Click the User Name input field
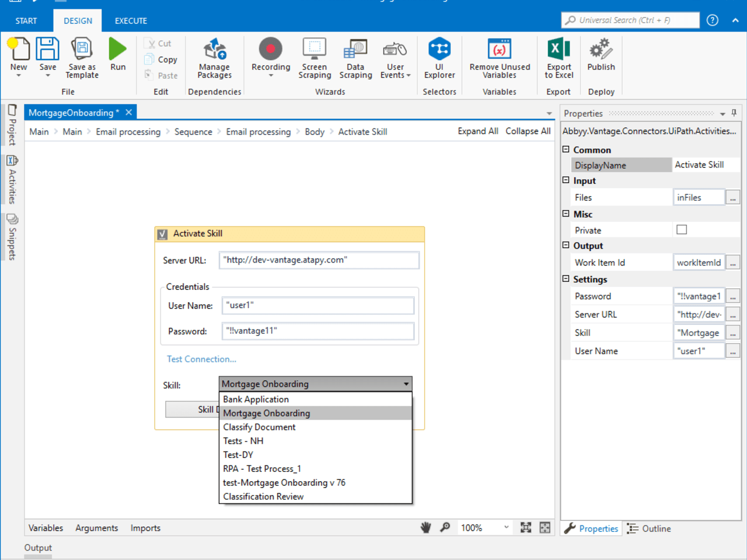The height and width of the screenshot is (560, 747). [318, 305]
